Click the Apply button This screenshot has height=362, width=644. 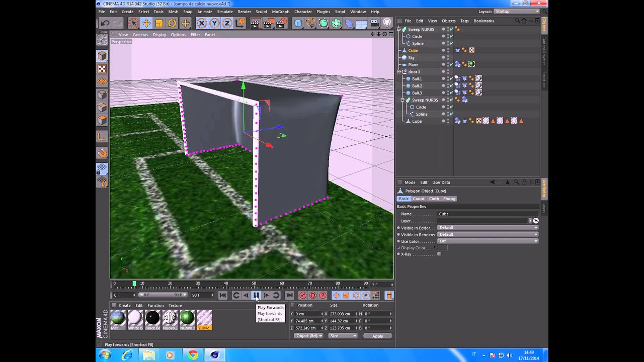[x=377, y=336]
